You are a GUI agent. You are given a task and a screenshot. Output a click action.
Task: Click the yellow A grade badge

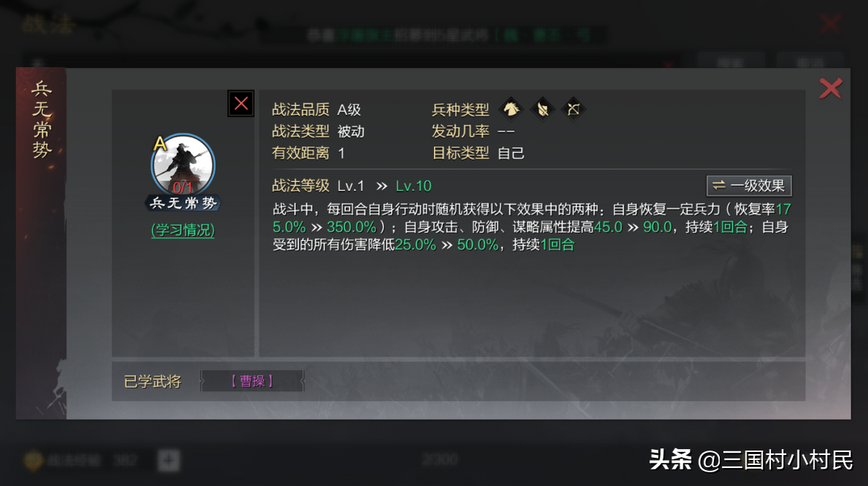point(160,144)
